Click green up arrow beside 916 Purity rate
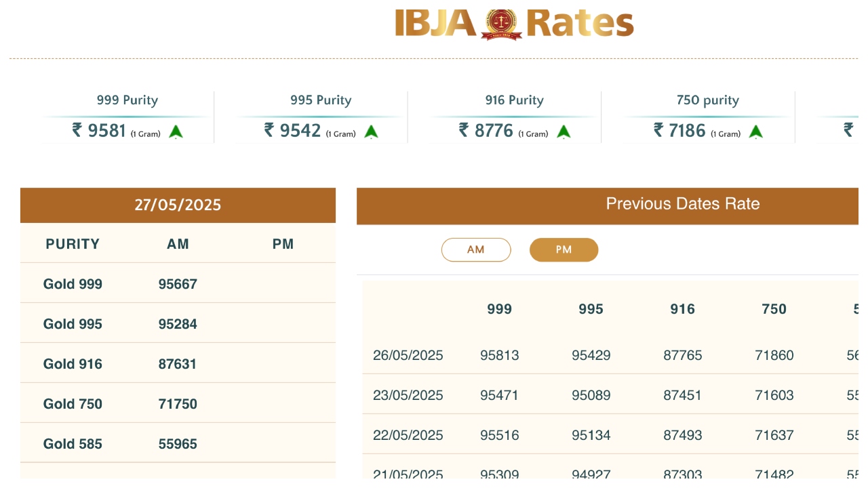The width and height of the screenshot is (868, 488). coord(564,131)
